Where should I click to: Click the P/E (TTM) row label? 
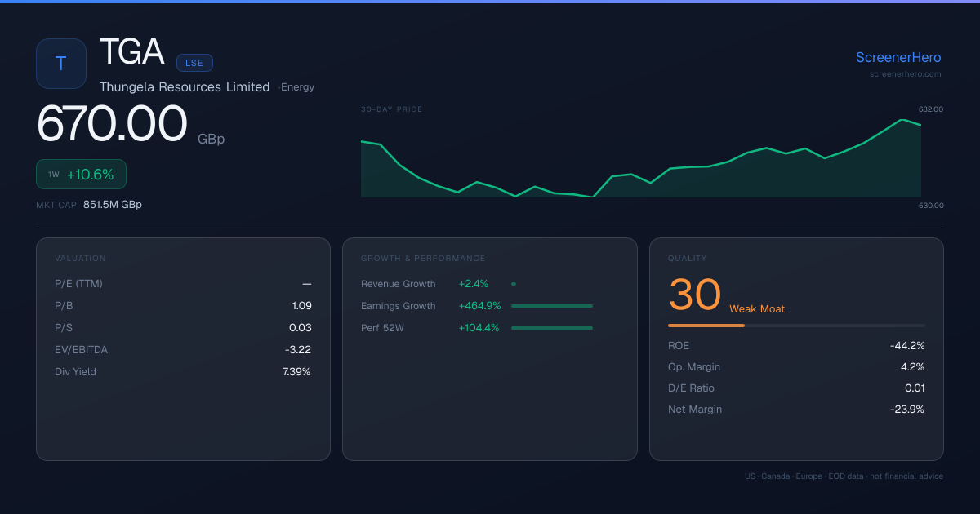point(78,284)
